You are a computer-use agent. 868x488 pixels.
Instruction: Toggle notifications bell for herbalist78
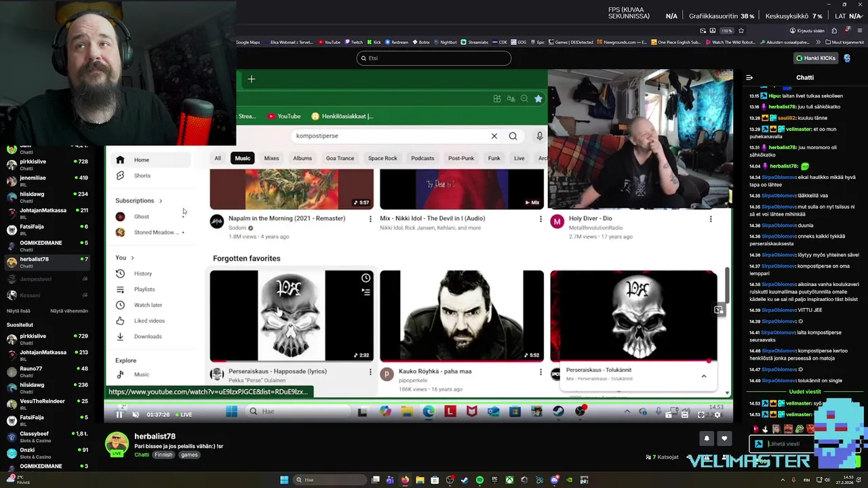coord(707,439)
